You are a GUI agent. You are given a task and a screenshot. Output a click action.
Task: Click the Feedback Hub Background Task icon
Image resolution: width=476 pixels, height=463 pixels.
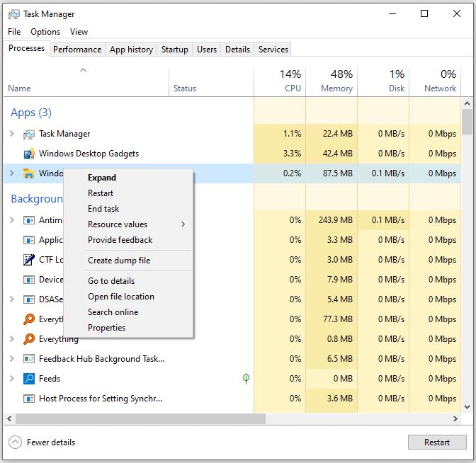pyautogui.click(x=29, y=359)
